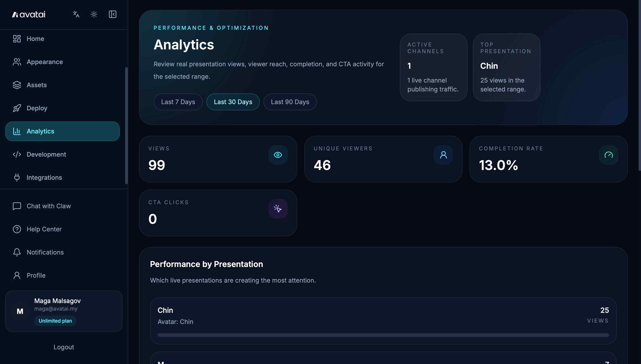Click the M user avatar
641x364 pixels.
[x=20, y=311]
